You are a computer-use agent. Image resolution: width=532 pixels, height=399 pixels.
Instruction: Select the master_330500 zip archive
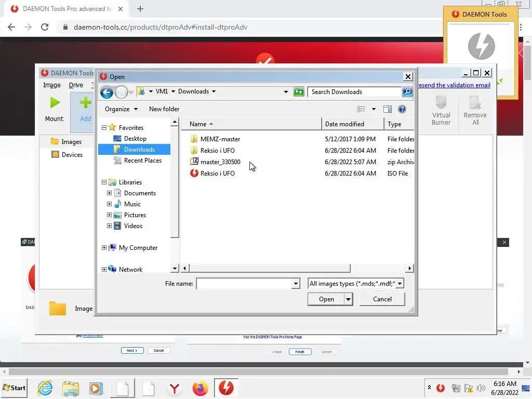coord(220,162)
